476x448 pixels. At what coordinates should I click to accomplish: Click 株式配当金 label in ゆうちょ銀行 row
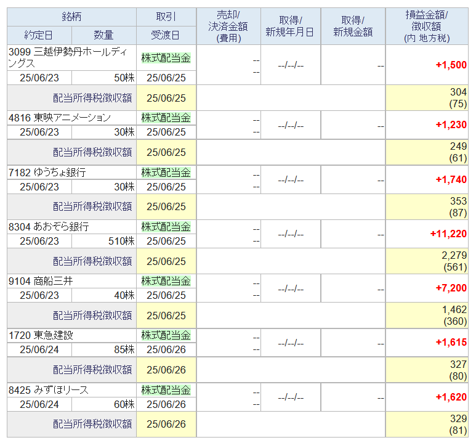[x=166, y=173]
